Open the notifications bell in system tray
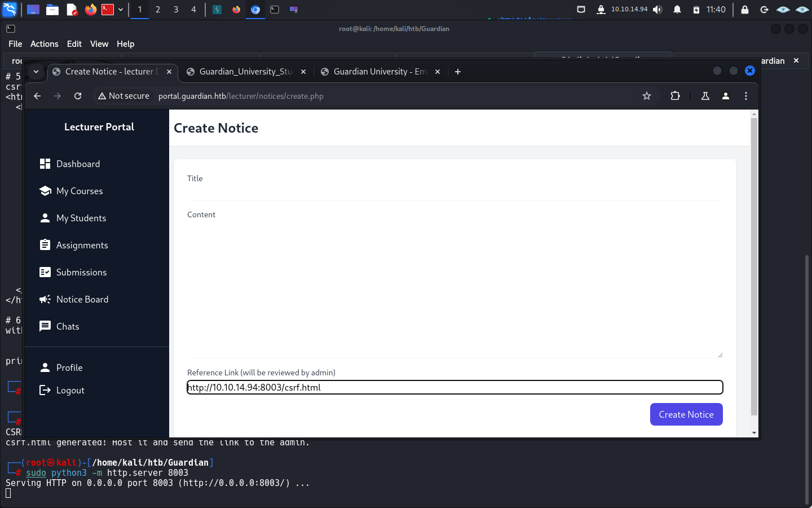This screenshot has width=812, height=508. point(677,10)
